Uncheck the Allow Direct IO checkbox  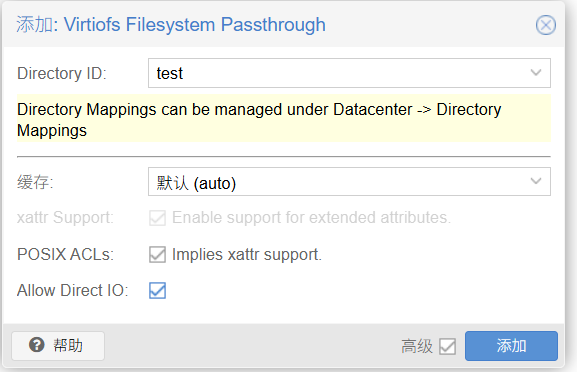tap(157, 291)
